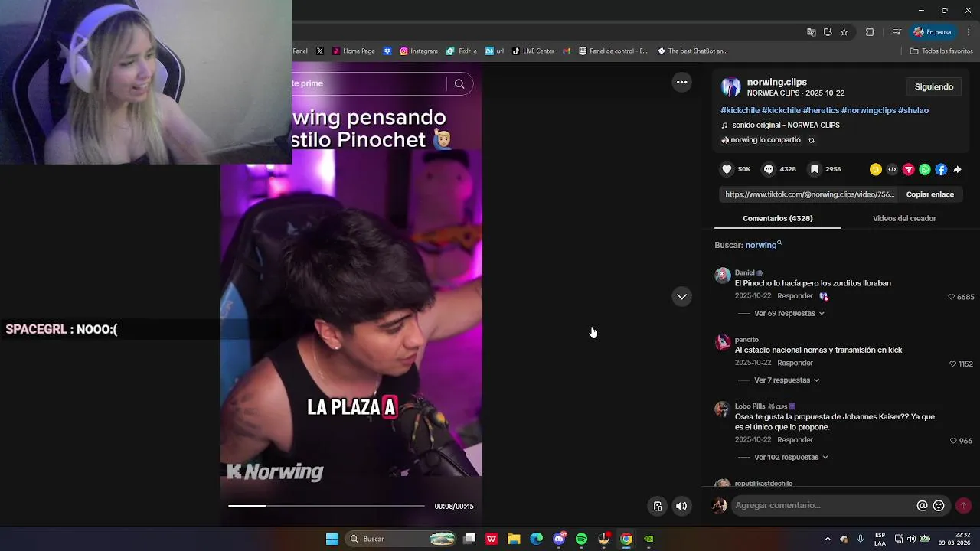
Task: Expand Ver 102 respuestas under Lobo Pillo
Action: pyautogui.click(x=791, y=457)
